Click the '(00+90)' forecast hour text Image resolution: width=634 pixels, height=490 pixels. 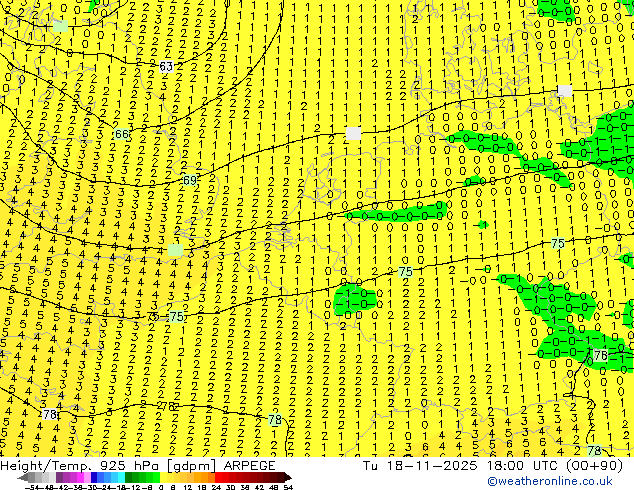(594, 466)
